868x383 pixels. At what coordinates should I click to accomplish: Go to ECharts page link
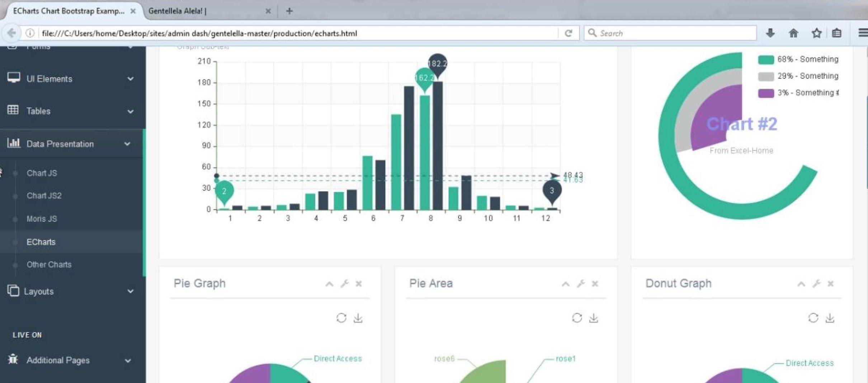(41, 242)
